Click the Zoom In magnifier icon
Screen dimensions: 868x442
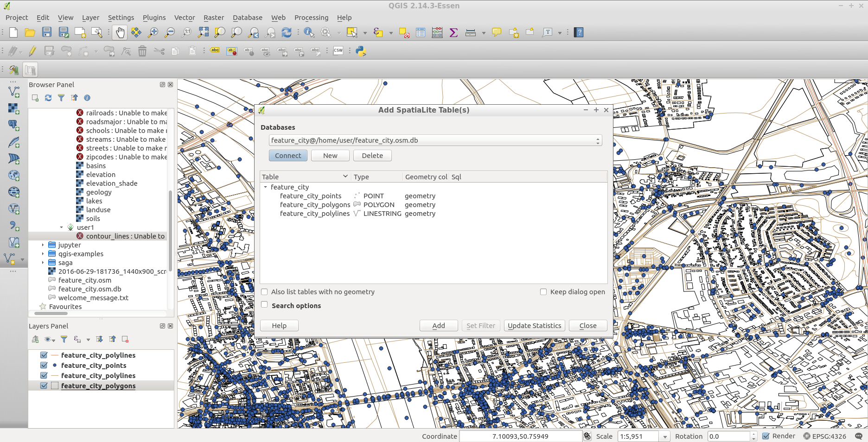(x=153, y=32)
